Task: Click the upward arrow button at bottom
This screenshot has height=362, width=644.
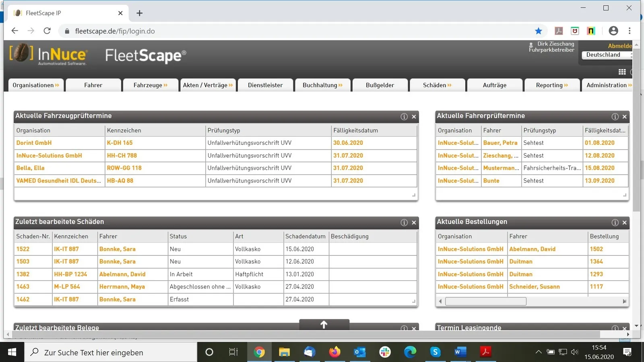Action: [324, 325]
